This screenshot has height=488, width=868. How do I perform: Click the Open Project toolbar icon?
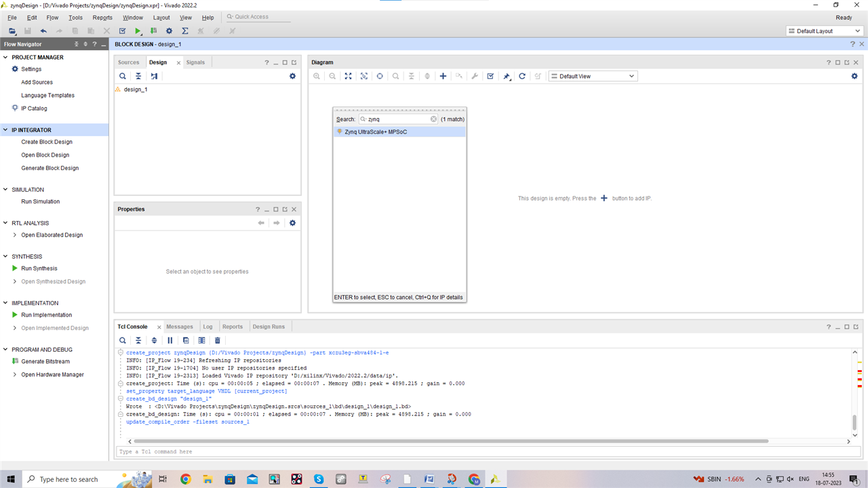point(12,31)
